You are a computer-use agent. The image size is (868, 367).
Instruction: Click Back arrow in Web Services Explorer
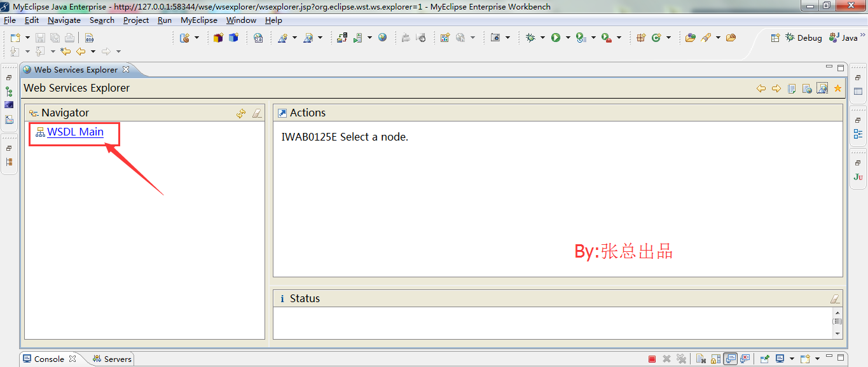(761, 88)
